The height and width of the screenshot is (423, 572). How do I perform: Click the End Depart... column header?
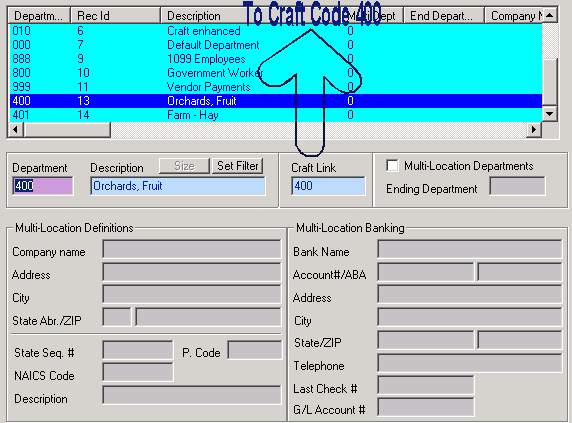point(444,16)
